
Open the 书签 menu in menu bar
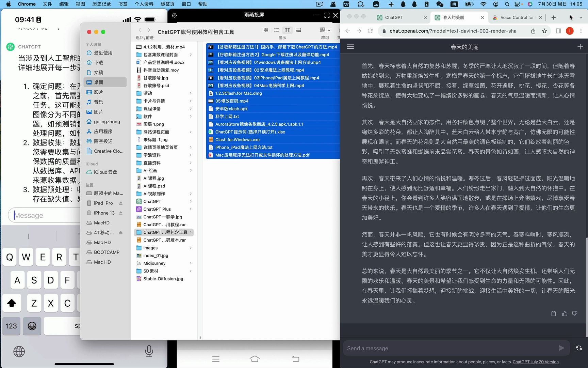(x=123, y=4)
